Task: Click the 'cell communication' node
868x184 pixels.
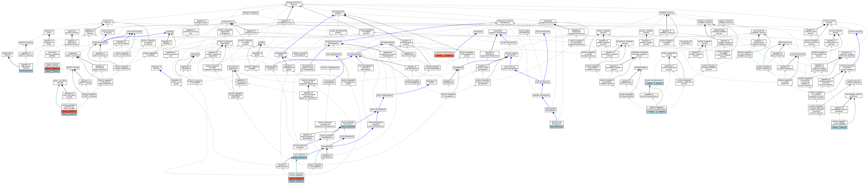Action: click(134, 32)
